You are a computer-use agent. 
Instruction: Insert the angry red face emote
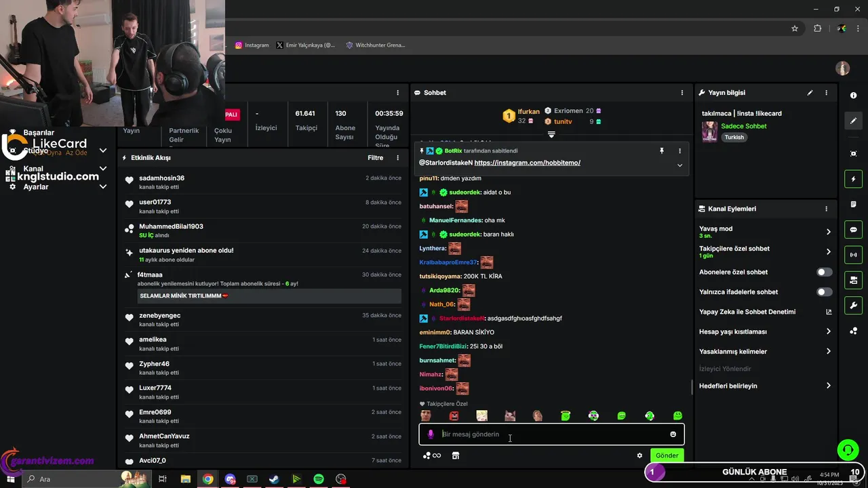[x=454, y=415]
